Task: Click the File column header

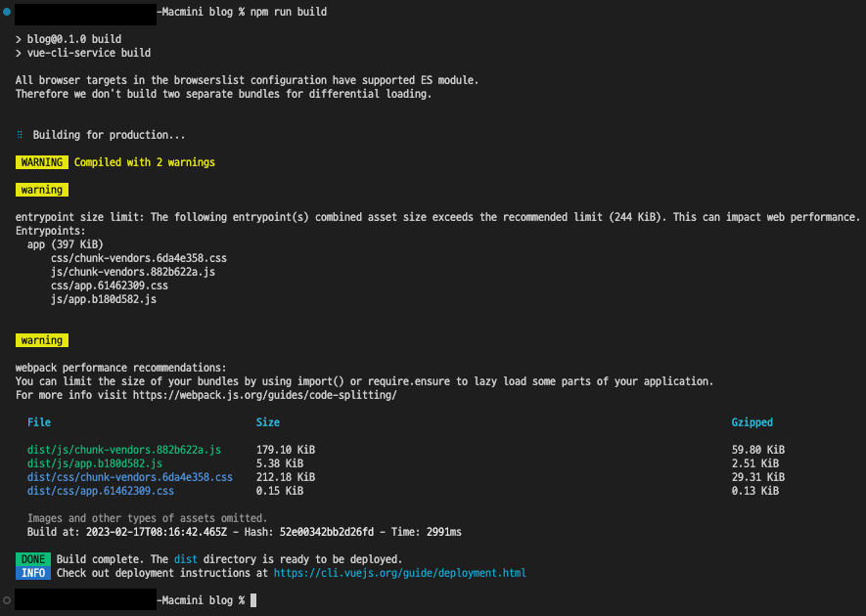Action: click(39, 422)
